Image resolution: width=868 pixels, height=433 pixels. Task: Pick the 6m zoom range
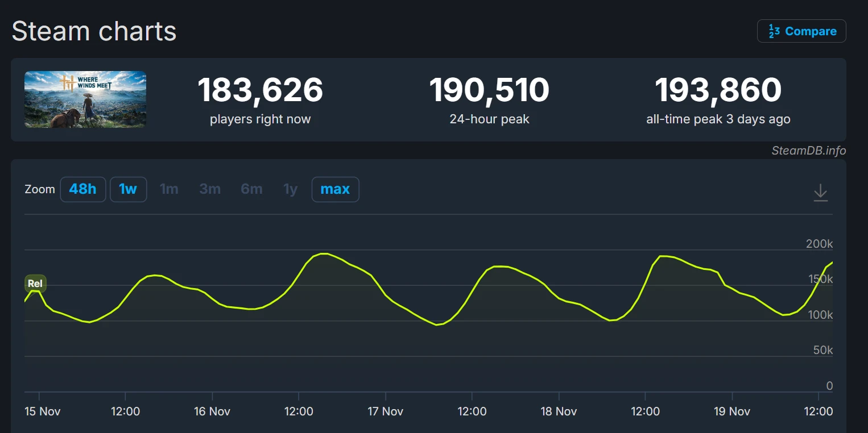pos(251,189)
